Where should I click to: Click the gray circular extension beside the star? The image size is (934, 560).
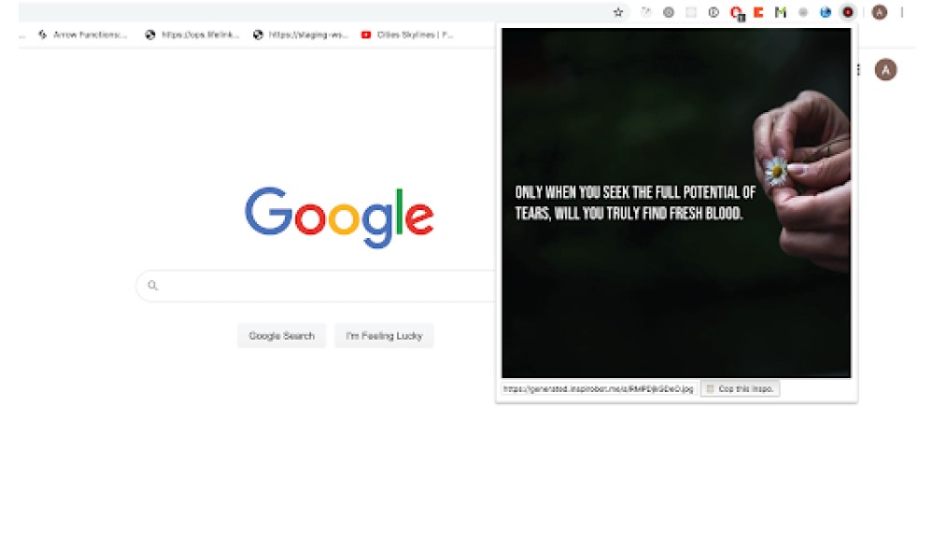669,12
